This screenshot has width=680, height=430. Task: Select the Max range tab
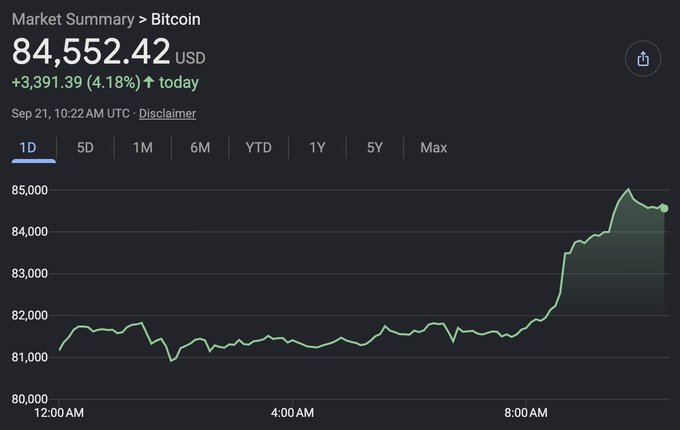tap(433, 148)
